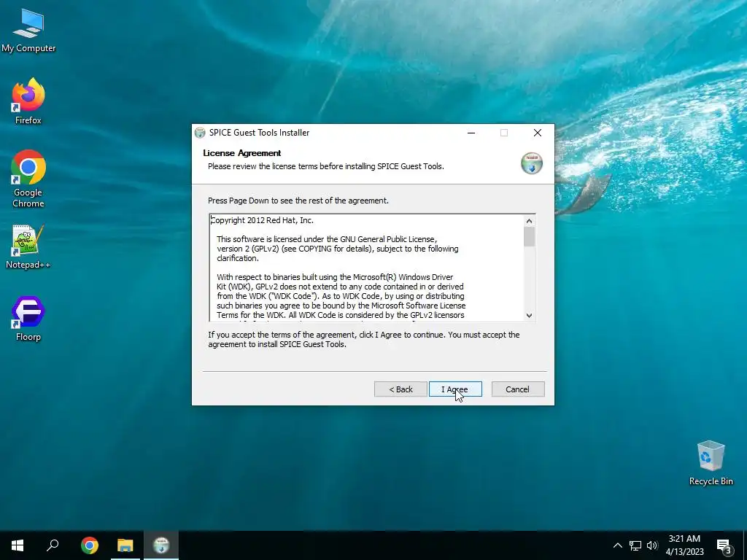Image resolution: width=747 pixels, height=560 pixels.
Task: Minimize the SPICE installer window
Action: coord(471,133)
